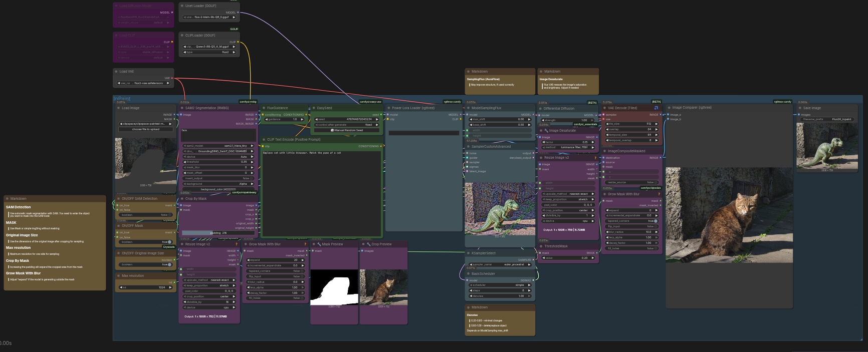The width and height of the screenshot is (868, 352).
Task: Click the wrench icon on Mask Preview node
Action: click(319, 244)
